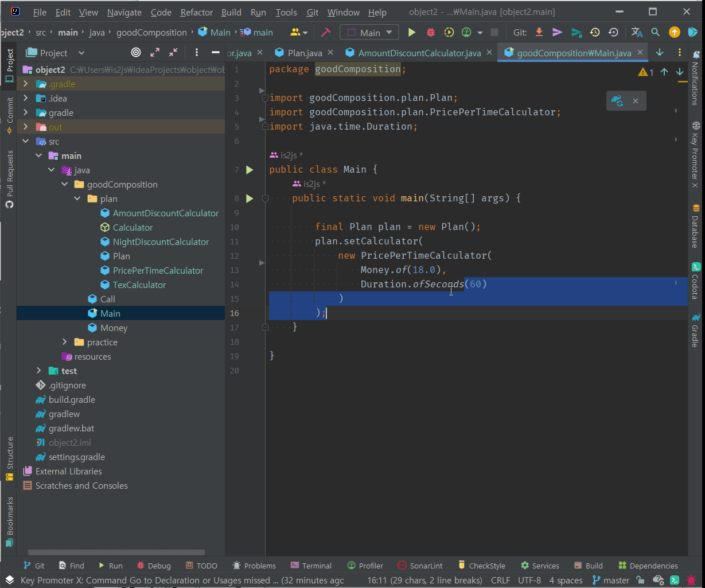Start debugging with the red bug icon
The width and height of the screenshot is (705, 588).
tap(430, 33)
